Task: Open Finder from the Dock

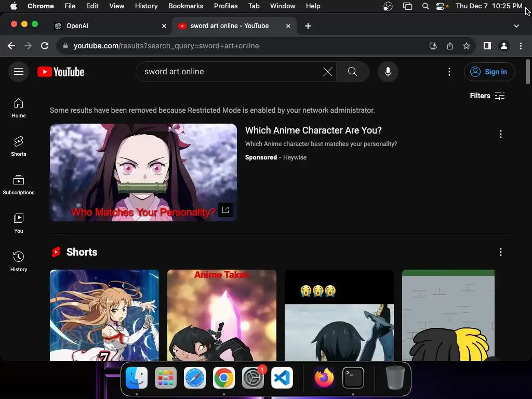Action: coord(137,378)
